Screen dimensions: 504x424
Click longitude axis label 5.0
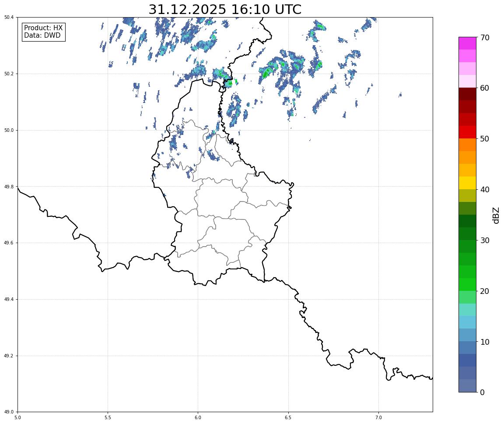tap(17, 417)
